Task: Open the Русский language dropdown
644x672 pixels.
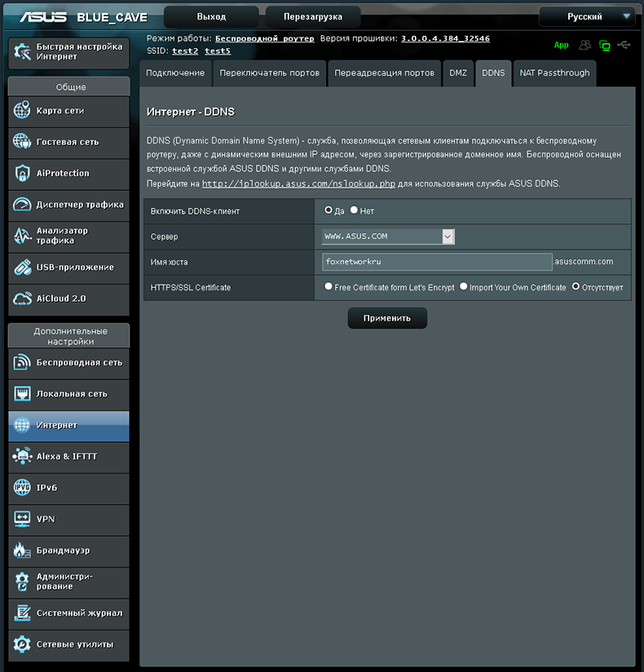Action: click(587, 16)
